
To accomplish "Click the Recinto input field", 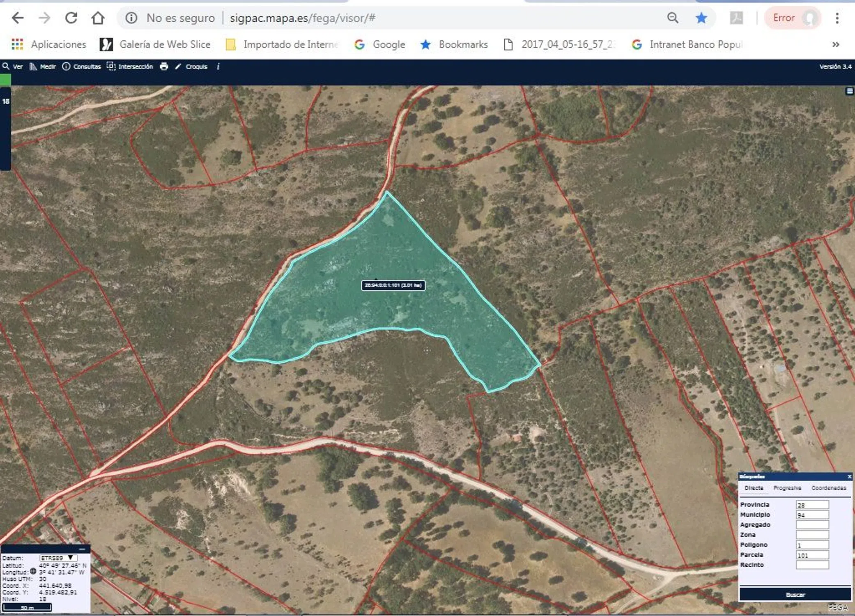I will point(812,565).
